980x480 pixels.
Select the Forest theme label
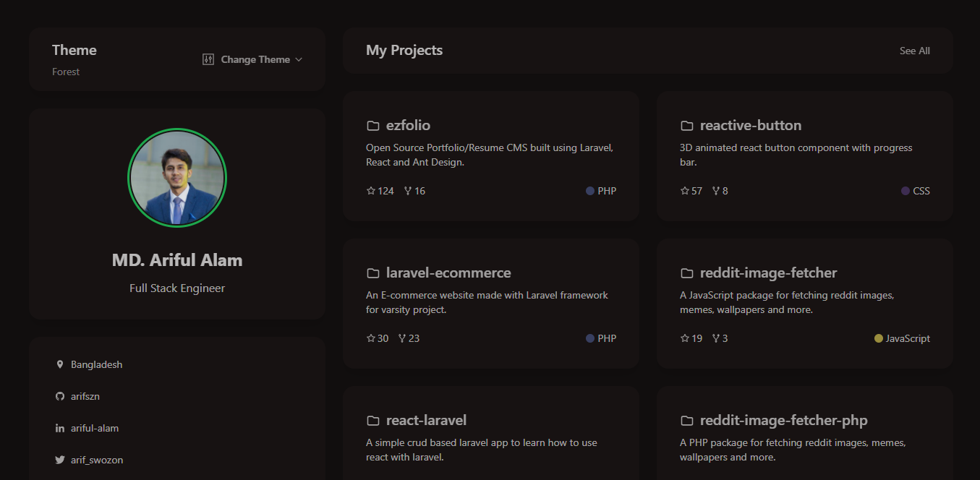click(65, 72)
